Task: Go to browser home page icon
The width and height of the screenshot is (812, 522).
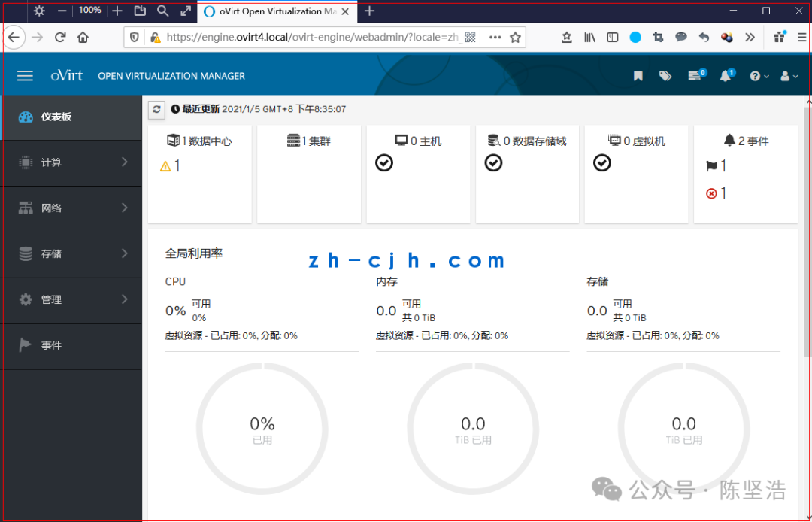Action: pos(83,38)
